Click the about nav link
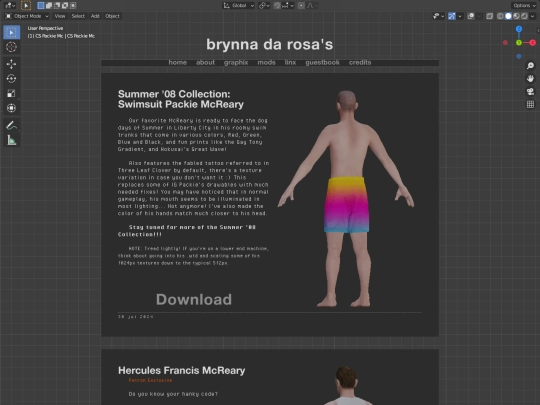The image size is (540, 405). click(205, 62)
